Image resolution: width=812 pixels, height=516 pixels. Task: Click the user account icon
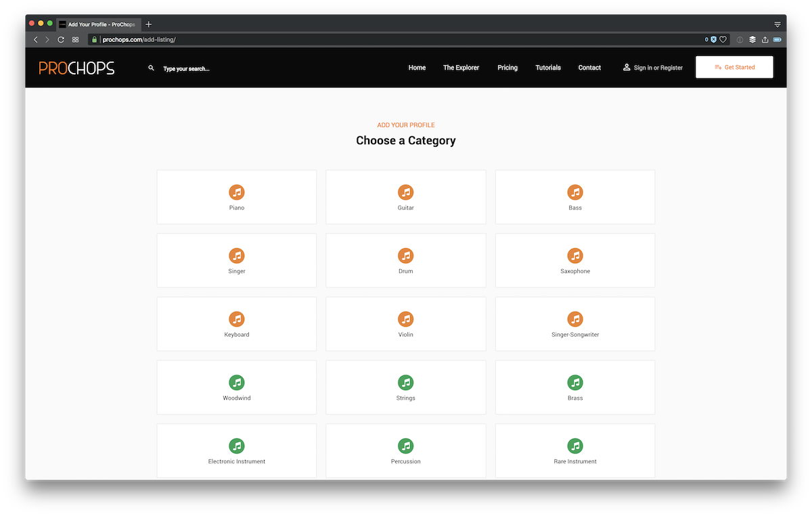(627, 67)
